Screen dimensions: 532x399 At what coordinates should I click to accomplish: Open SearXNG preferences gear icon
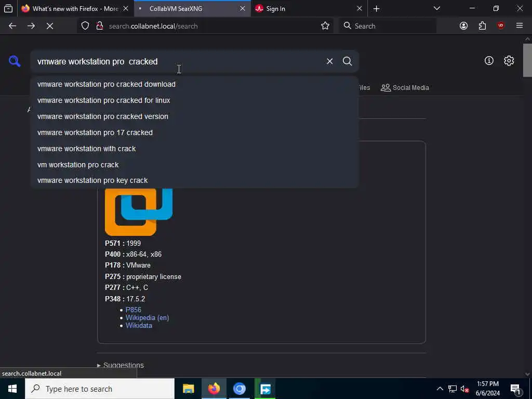click(x=509, y=61)
